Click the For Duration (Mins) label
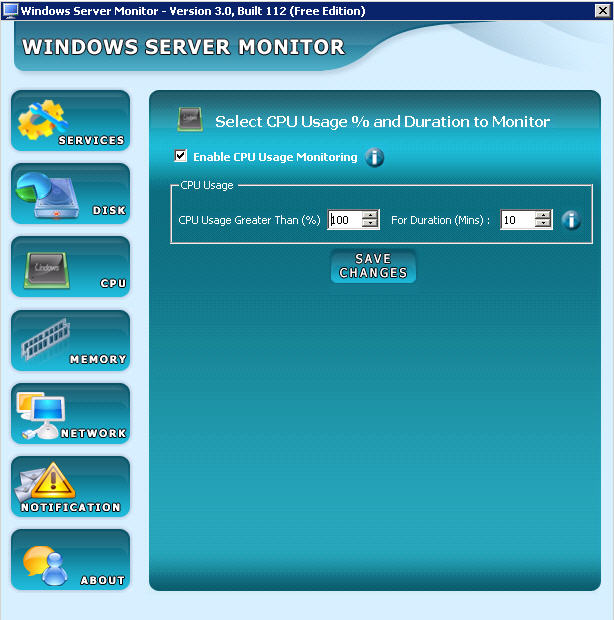 (x=440, y=220)
